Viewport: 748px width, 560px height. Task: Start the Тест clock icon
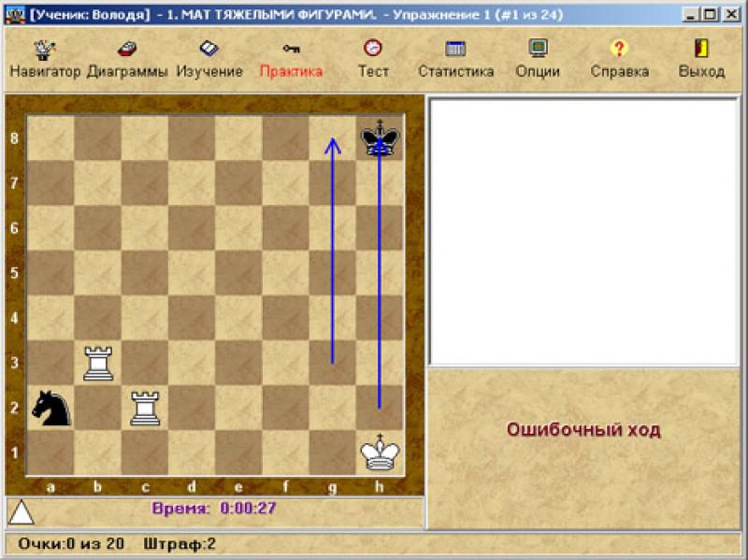373,49
